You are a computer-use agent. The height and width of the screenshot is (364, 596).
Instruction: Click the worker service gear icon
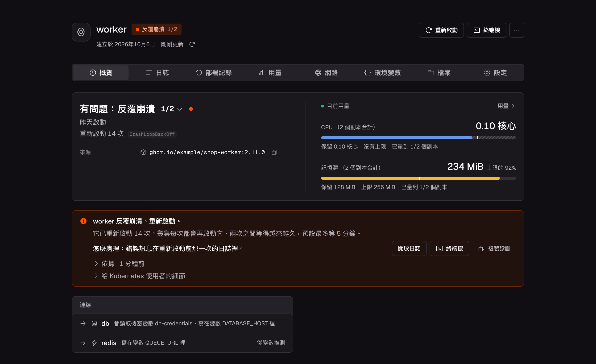point(81,32)
